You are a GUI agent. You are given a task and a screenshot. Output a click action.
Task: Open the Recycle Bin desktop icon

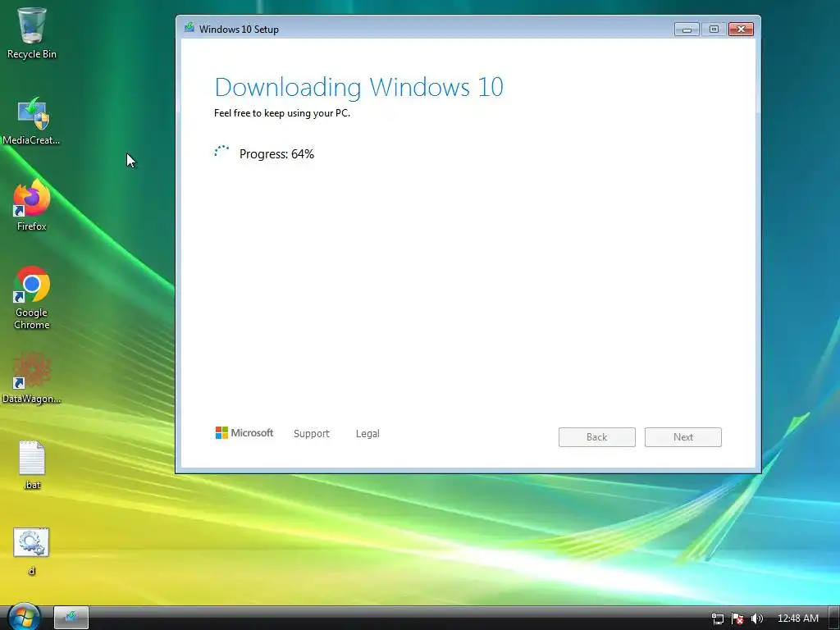[32, 33]
